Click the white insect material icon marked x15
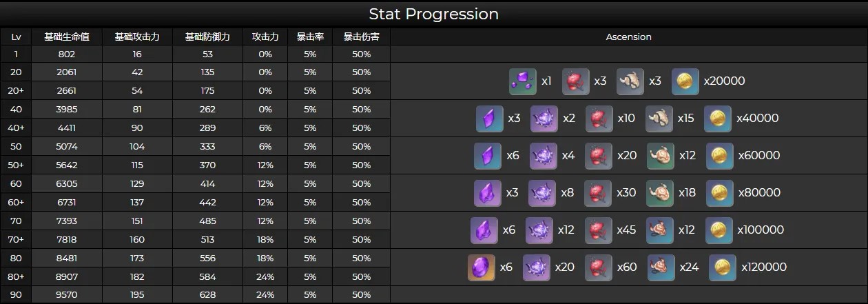Screen dimensions: 868x304 (x=659, y=119)
